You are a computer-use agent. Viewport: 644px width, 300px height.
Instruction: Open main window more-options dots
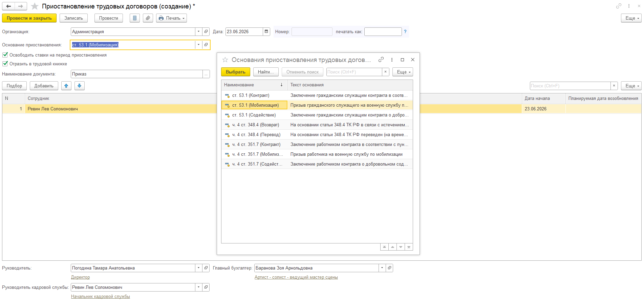click(x=629, y=6)
